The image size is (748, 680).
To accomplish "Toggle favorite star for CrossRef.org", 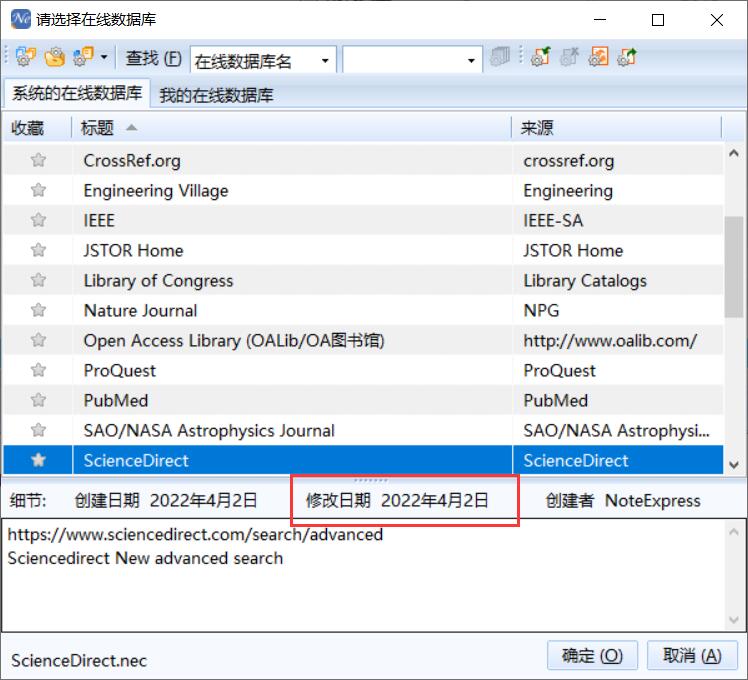I will coord(38,160).
